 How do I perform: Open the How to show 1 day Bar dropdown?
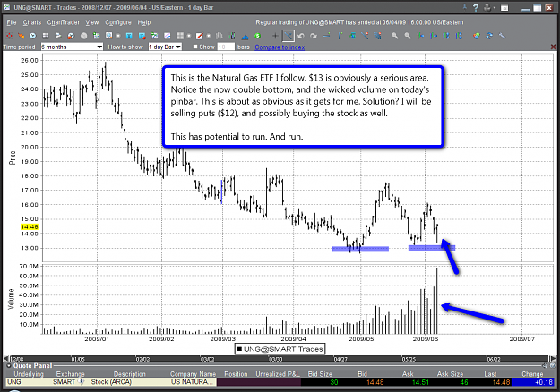point(165,47)
